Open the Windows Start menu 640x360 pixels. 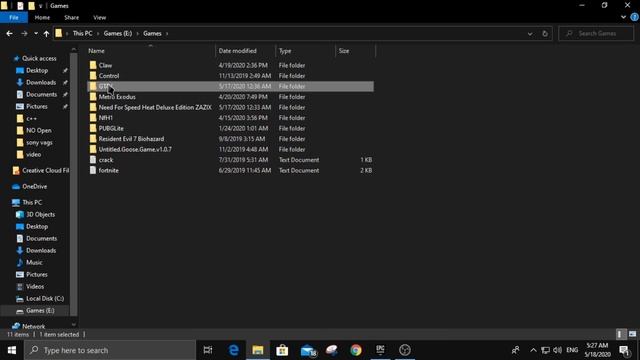[11, 350]
